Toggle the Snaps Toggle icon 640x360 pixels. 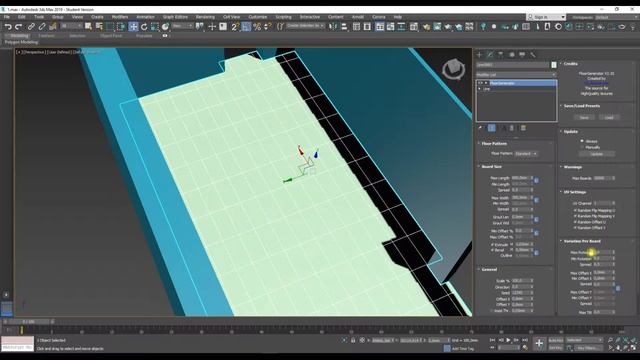pos(235,27)
